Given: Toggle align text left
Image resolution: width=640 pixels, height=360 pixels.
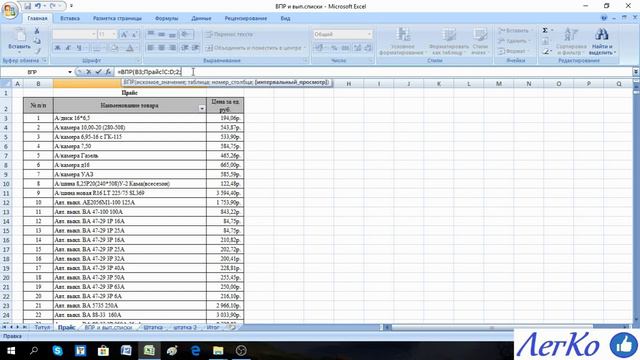Looking at the screenshot, I should [x=151, y=48].
